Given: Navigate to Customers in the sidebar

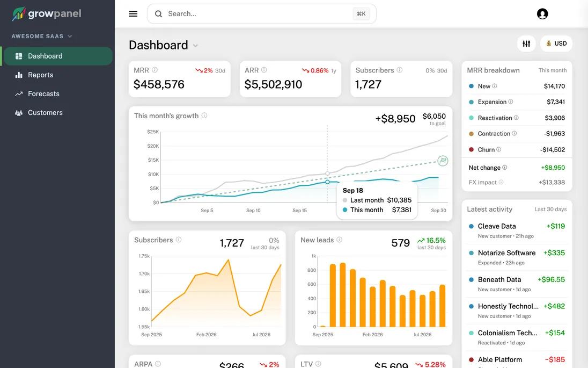Looking at the screenshot, I should click(x=58, y=113).
